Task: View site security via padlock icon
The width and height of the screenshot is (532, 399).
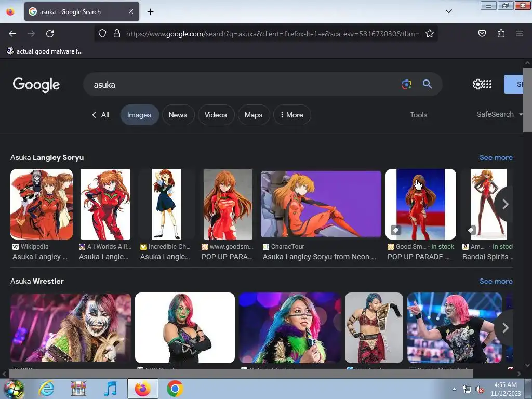Action: [117, 33]
